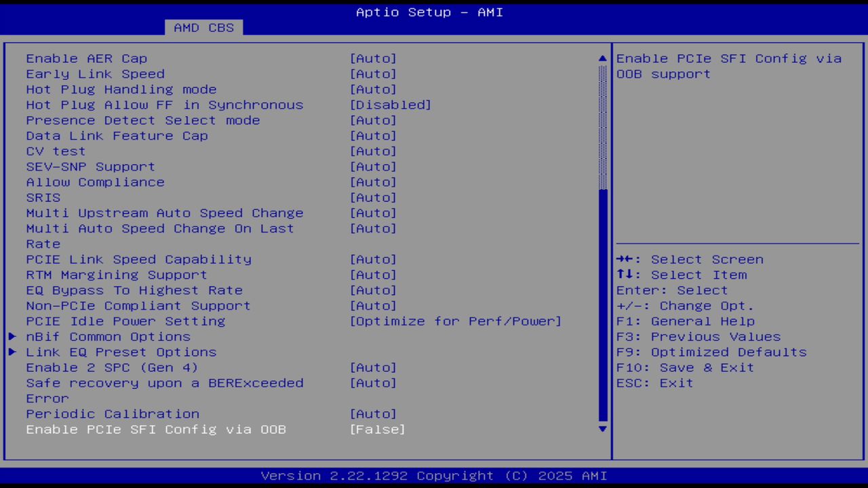Image resolution: width=868 pixels, height=488 pixels.
Task: Change Multi Upstream Auto Speed Change value
Action: [373, 213]
